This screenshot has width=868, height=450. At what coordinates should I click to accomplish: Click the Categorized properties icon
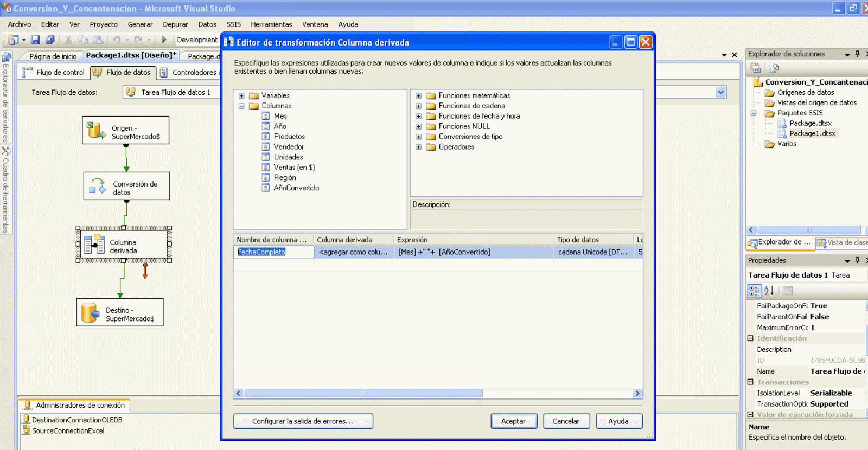click(755, 291)
